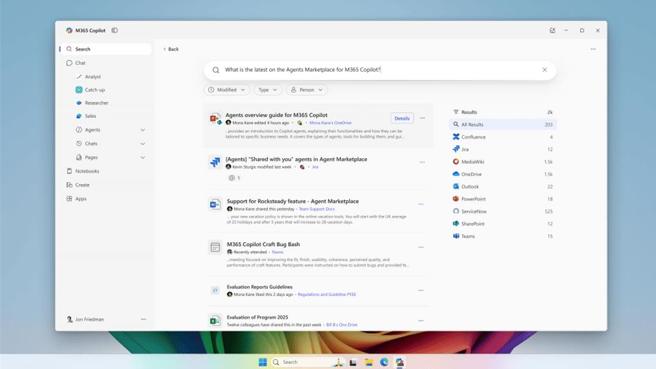Go Back from the search results
Image resolution: width=656 pixels, height=369 pixels.
pos(171,49)
